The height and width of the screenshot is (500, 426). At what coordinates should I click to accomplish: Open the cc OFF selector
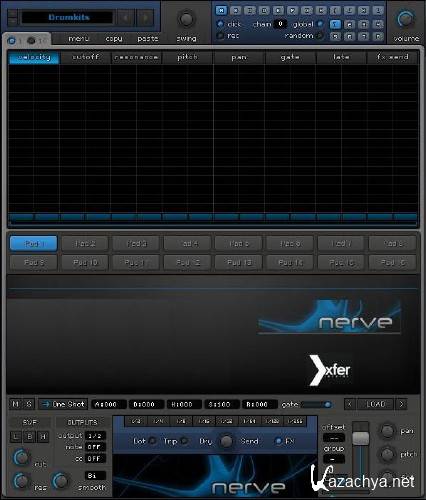[95, 459]
